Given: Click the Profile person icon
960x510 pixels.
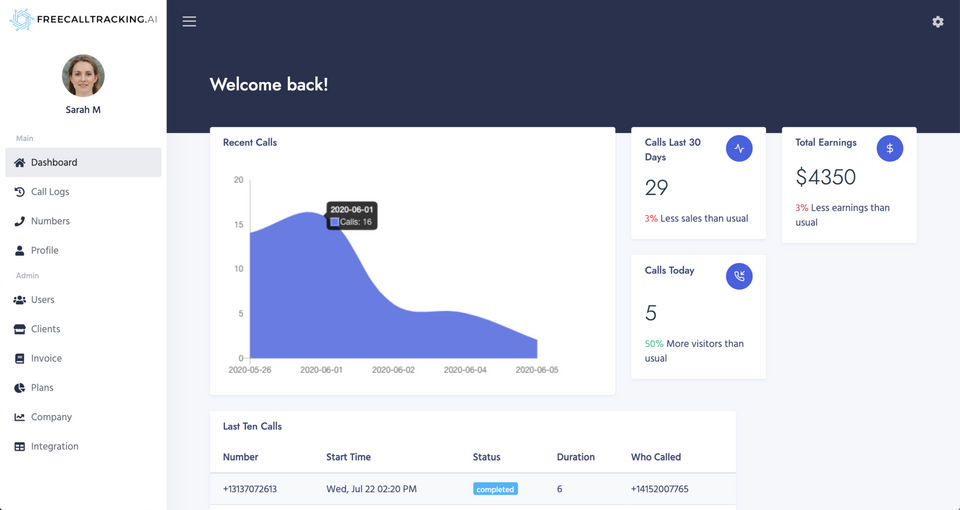Looking at the screenshot, I should (20, 250).
